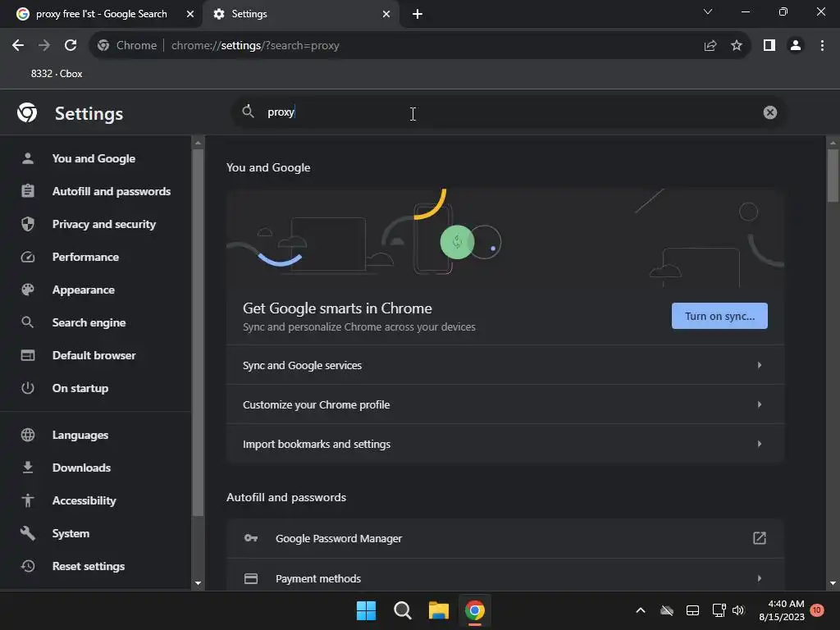Click the address bar URL
Image resolution: width=840 pixels, height=630 pixels.
[x=255, y=46]
